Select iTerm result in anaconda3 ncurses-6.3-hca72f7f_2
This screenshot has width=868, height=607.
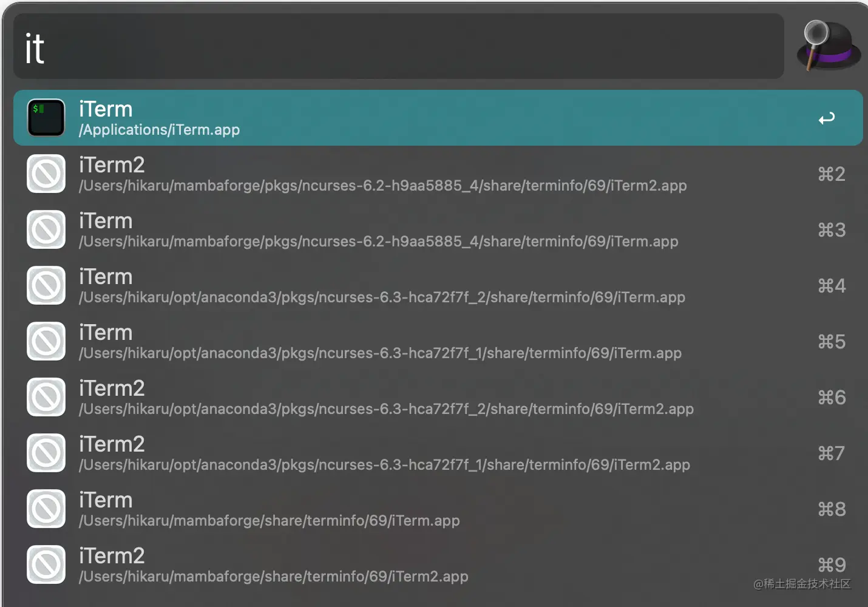click(438, 285)
